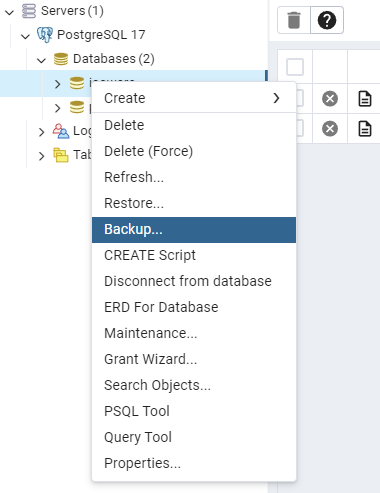Click the Servers group icon
The image size is (380, 493).
29,11
